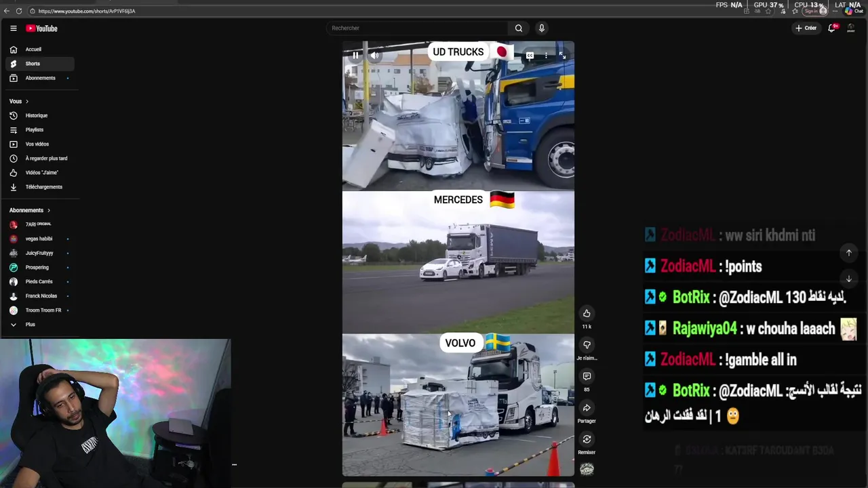868x488 pixels.
Task: Click the youtube.com address bar URL
Action: tap(87, 11)
